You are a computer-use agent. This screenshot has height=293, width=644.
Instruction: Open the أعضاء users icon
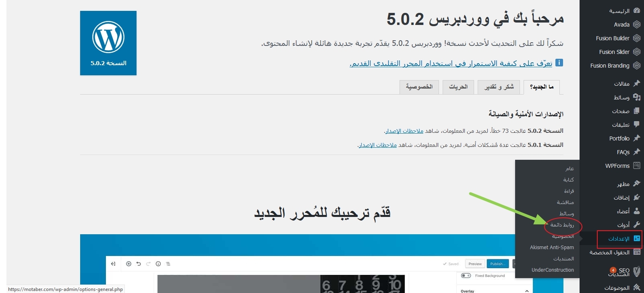point(636,211)
